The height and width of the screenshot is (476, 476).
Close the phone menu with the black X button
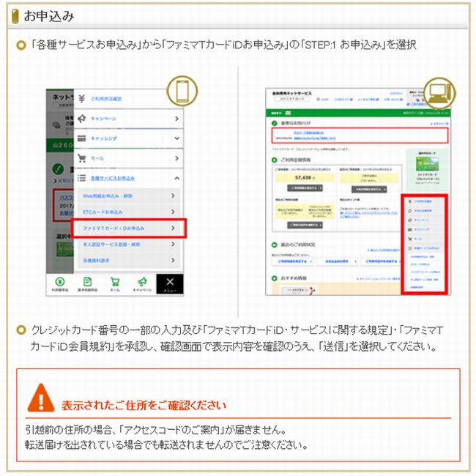click(x=170, y=284)
